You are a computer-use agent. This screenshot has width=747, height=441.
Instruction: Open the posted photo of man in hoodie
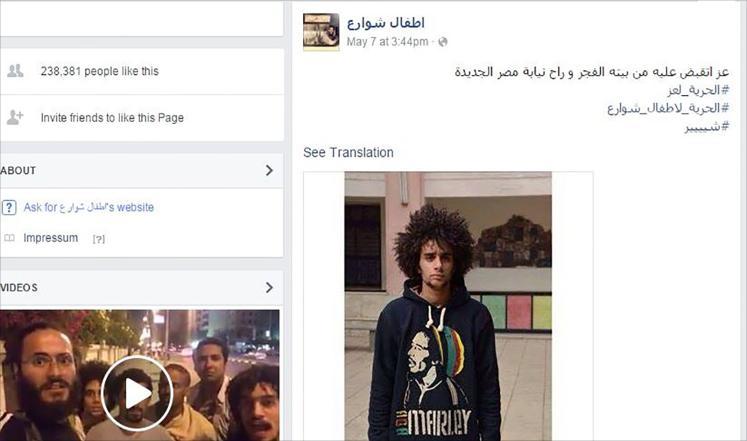(448, 306)
